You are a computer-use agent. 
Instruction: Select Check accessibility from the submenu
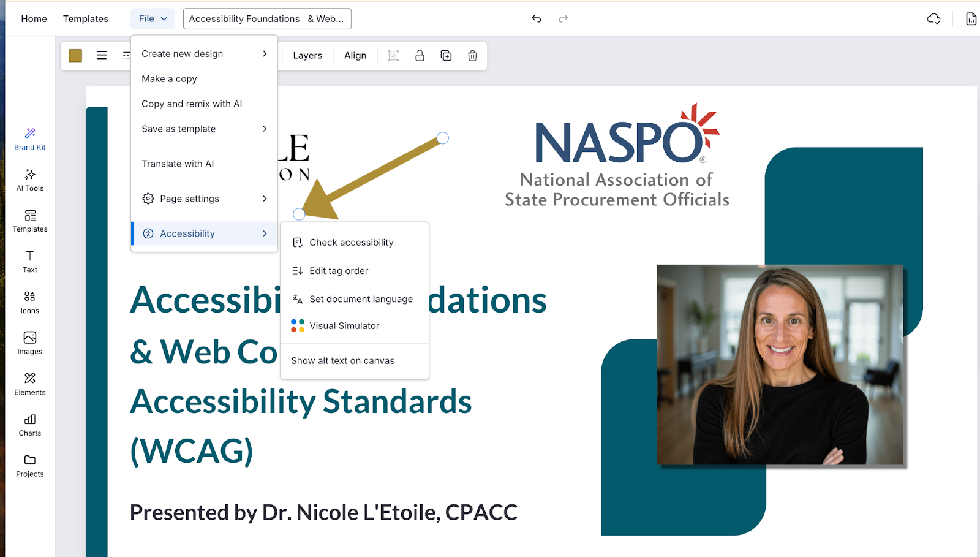point(352,242)
